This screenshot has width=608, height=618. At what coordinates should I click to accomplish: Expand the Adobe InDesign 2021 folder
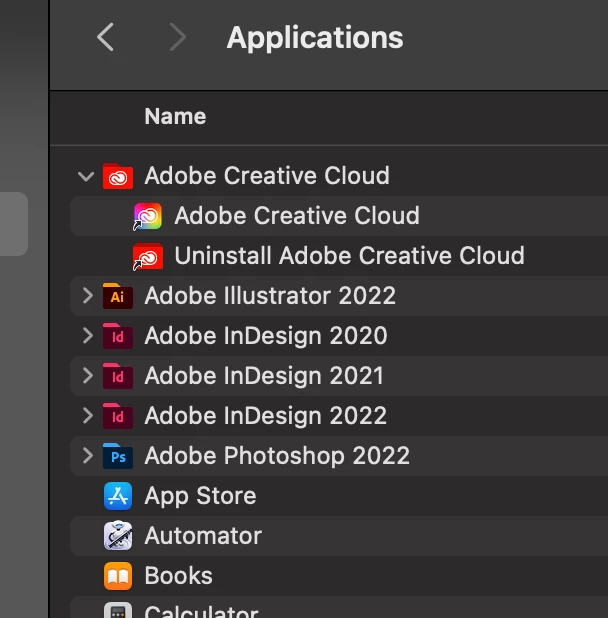[x=87, y=376]
